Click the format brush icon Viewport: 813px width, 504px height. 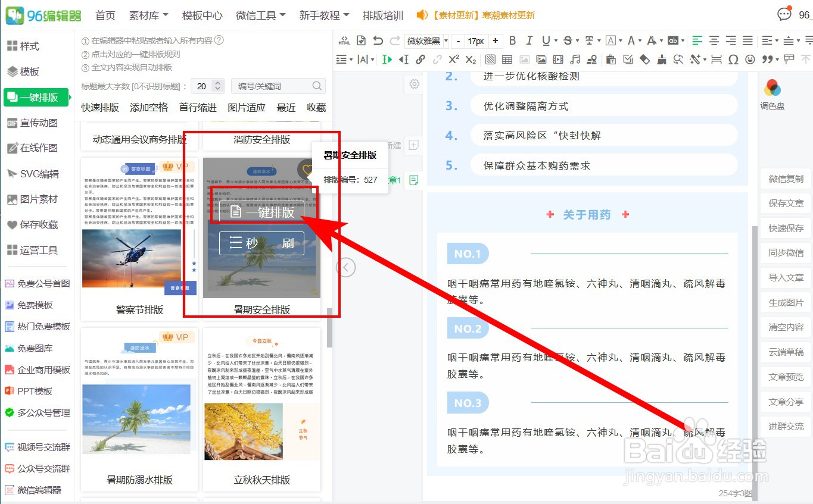(x=662, y=60)
